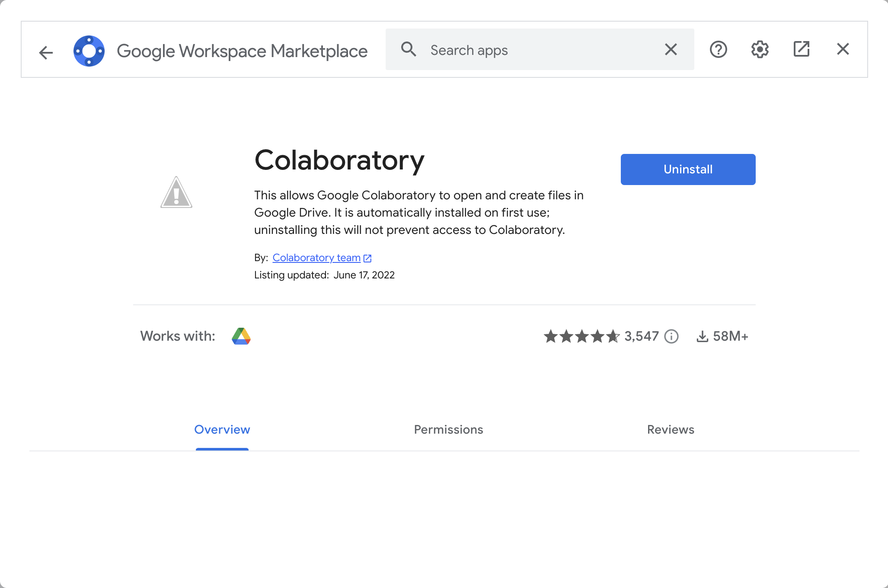Image resolution: width=888 pixels, height=588 pixels.
Task: Click the search magnifier icon
Action: [x=408, y=50]
